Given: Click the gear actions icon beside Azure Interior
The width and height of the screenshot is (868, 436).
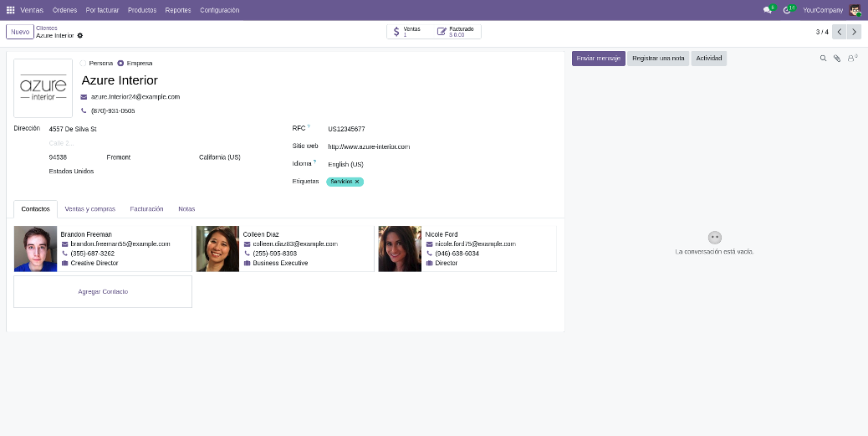Looking at the screenshot, I should 79,35.
